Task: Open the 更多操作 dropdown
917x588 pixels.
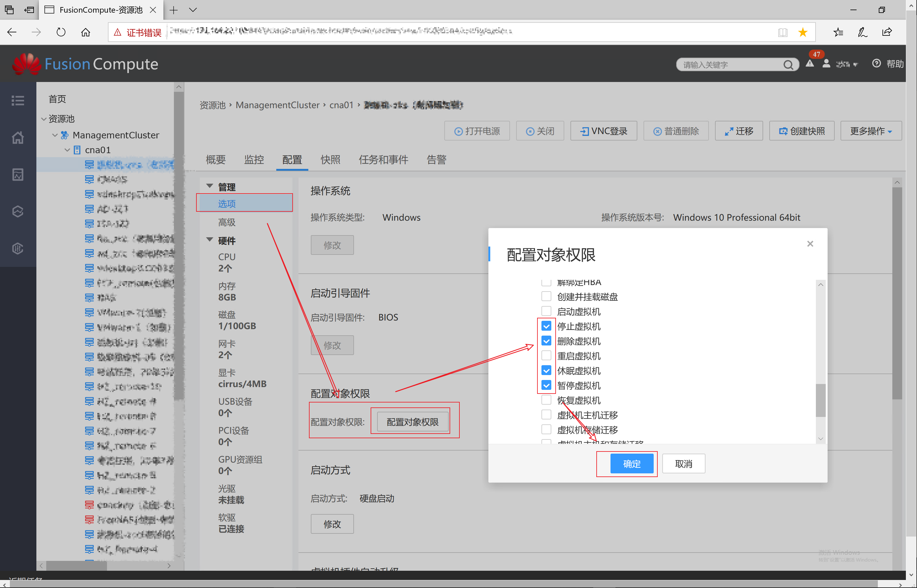Action: coord(871,131)
